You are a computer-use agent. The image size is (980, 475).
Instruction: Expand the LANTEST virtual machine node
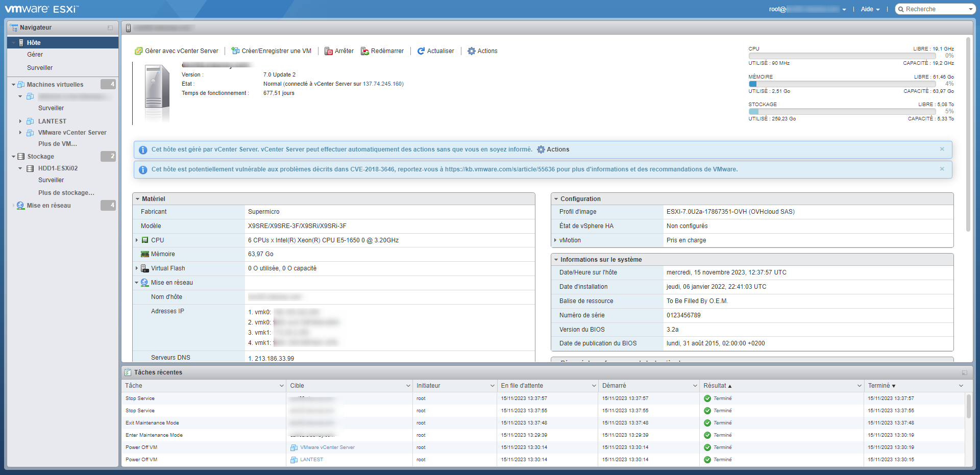(x=20, y=121)
